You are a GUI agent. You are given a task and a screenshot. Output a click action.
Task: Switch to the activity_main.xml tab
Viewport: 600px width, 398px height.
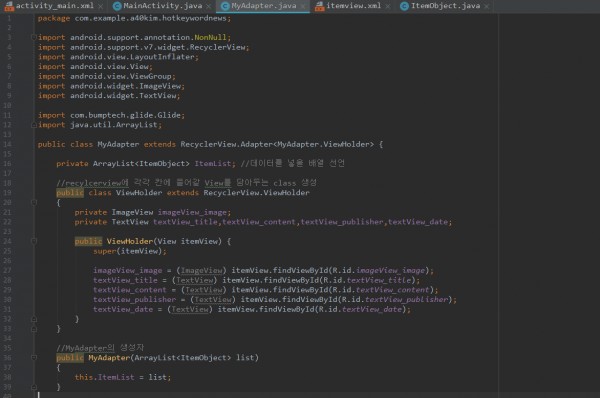[x=54, y=6]
